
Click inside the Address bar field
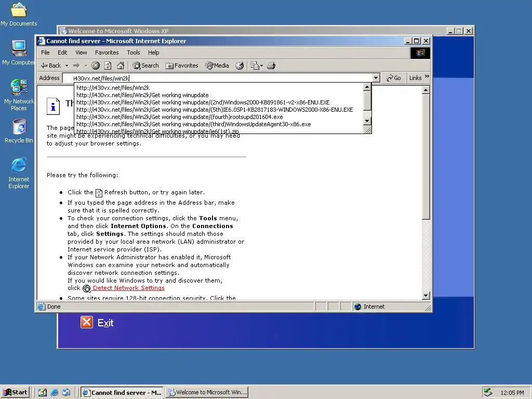click(217, 78)
